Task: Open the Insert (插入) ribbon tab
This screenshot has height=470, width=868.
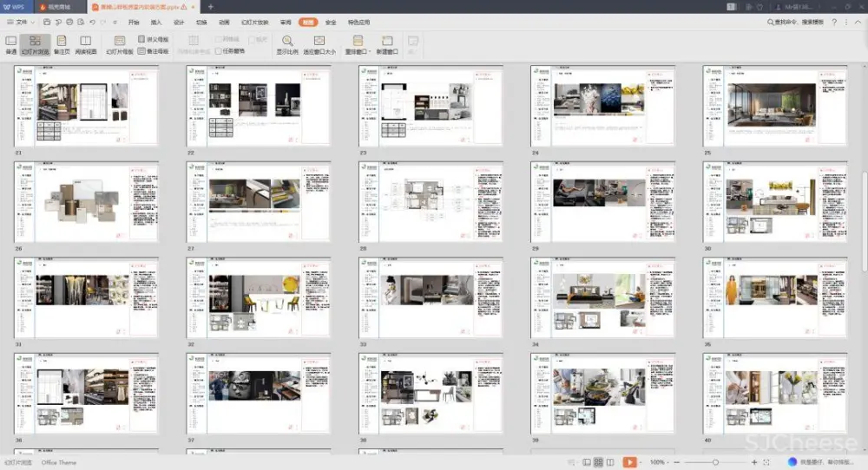Action: (x=156, y=22)
